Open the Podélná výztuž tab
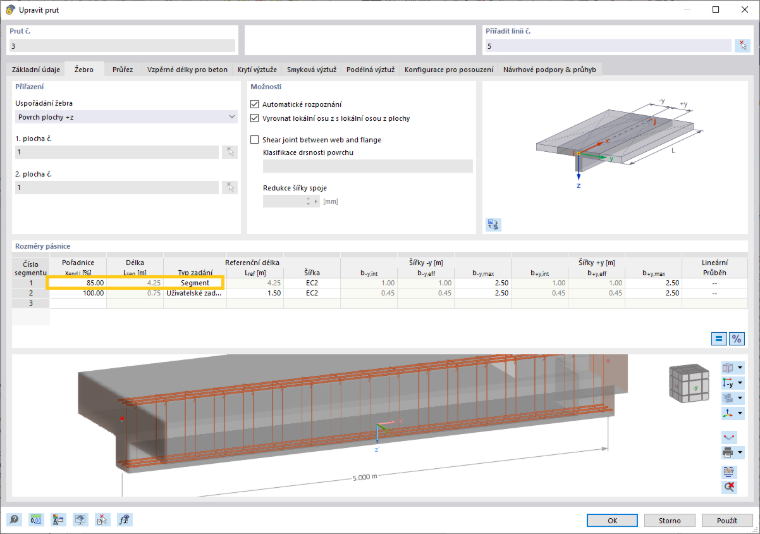The width and height of the screenshot is (760, 534). point(370,69)
